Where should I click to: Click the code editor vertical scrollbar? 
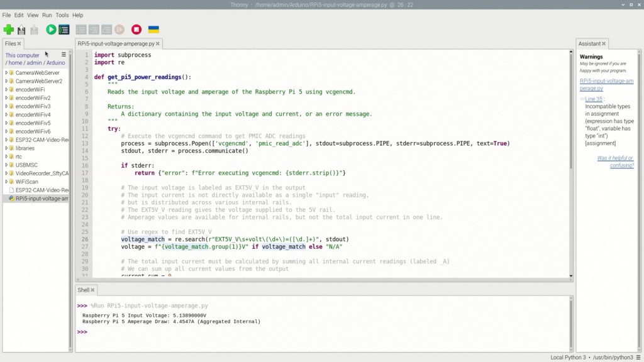(571, 126)
